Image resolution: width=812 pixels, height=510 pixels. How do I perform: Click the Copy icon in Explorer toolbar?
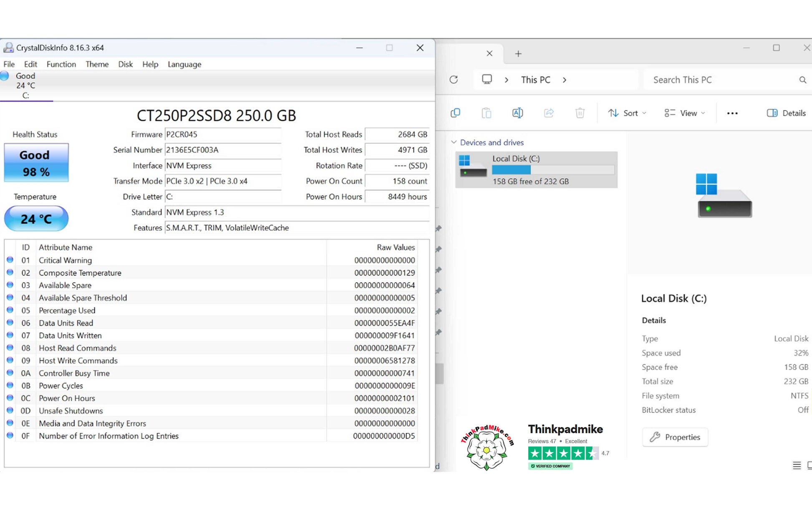click(x=455, y=113)
